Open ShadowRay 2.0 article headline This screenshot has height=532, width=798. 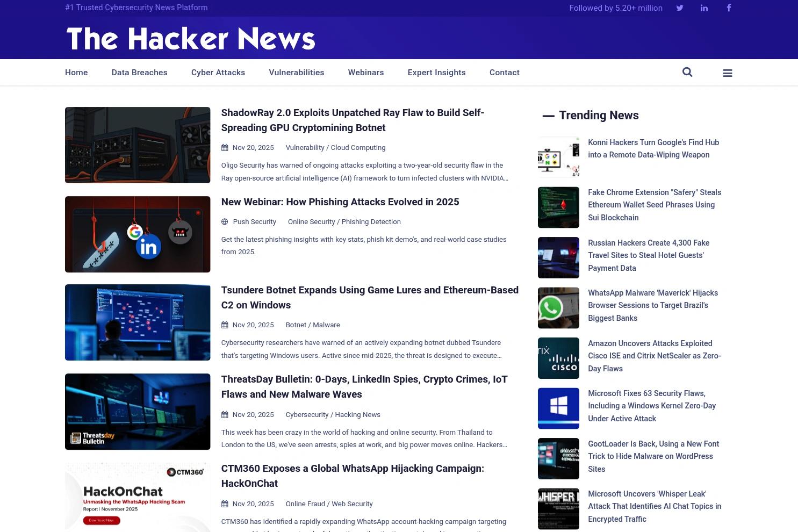[353, 120]
